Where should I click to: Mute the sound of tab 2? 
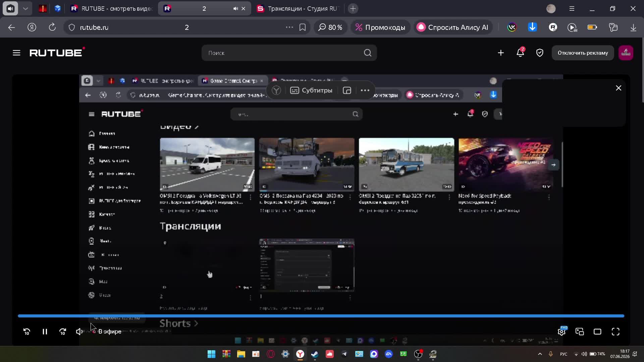coord(235,9)
